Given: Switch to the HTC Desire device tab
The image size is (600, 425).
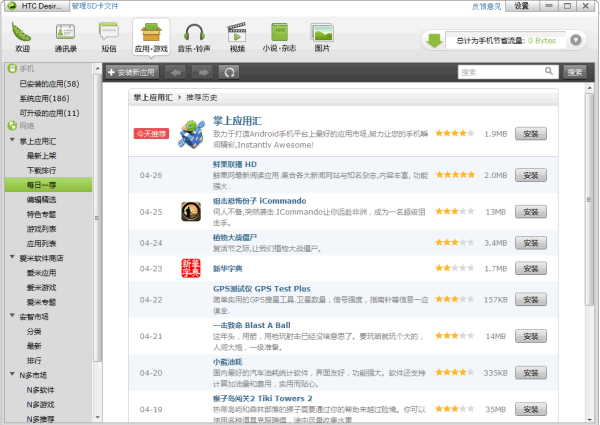Looking at the screenshot, I should click(x=33, y=6).
